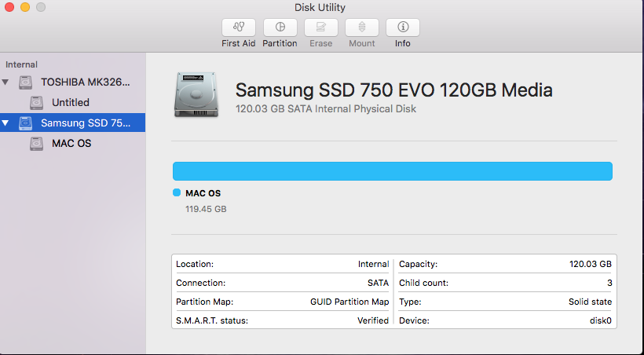
Task: Select the MAC OS volume in sidebar
Action: (x=71, y=144)
